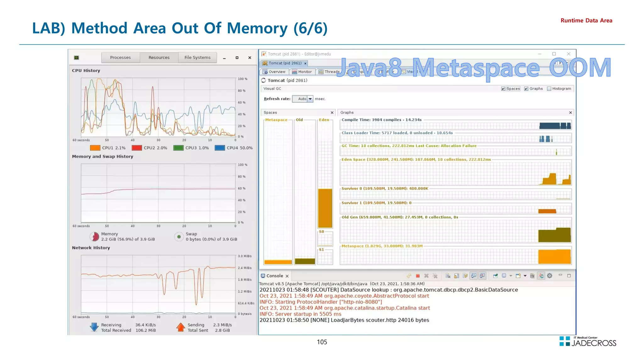Viewport: 644px width, 362px height.
Task: Open the Open Console dropdown arrow
Action: click(x=525, y=276)
